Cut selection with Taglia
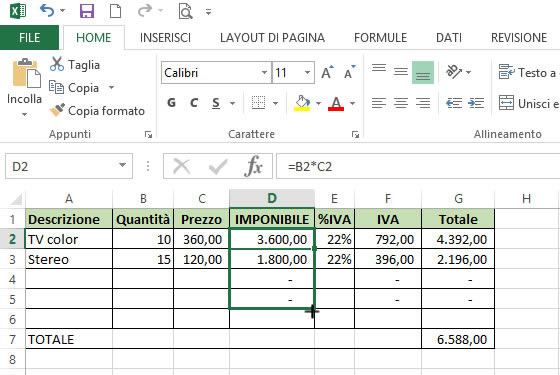 (x=75, y=65)
